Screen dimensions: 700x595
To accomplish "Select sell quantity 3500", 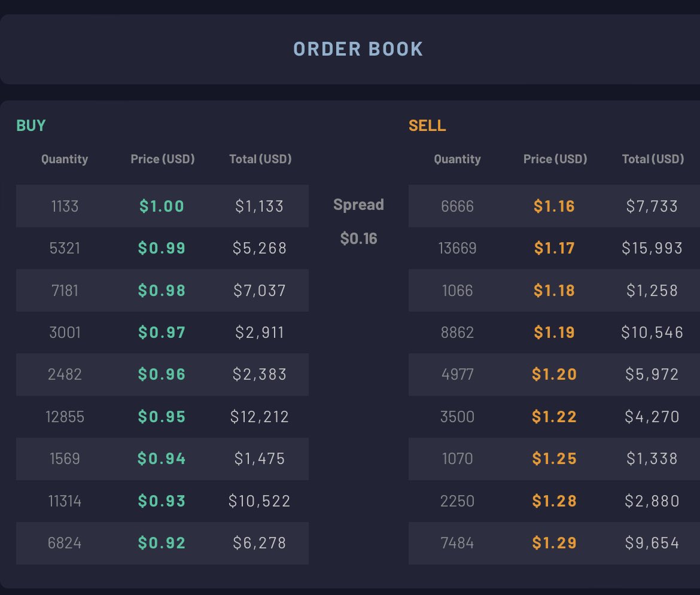I will 457,417.
